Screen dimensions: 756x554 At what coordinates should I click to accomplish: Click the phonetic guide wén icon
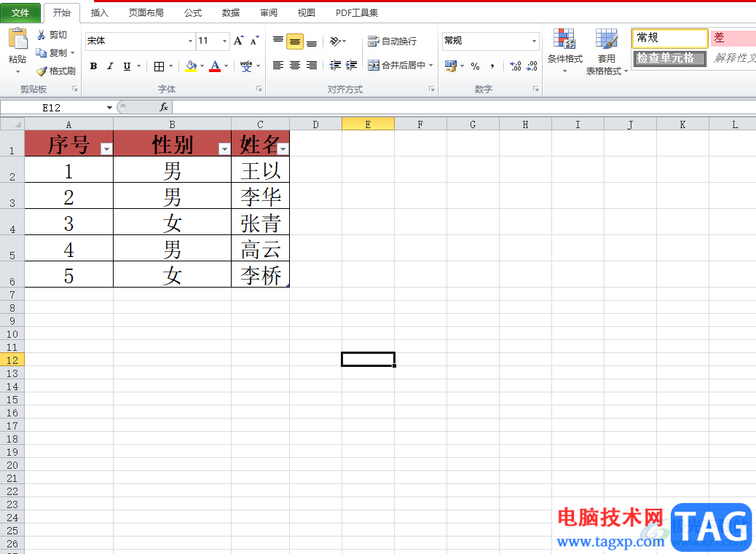pyautogui.click(x=246, y=66)
